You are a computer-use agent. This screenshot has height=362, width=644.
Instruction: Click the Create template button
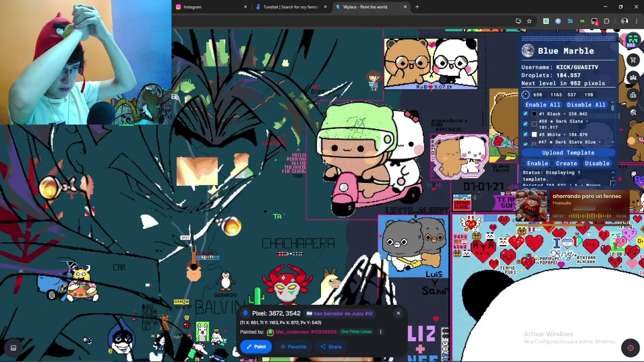point(567,163)
